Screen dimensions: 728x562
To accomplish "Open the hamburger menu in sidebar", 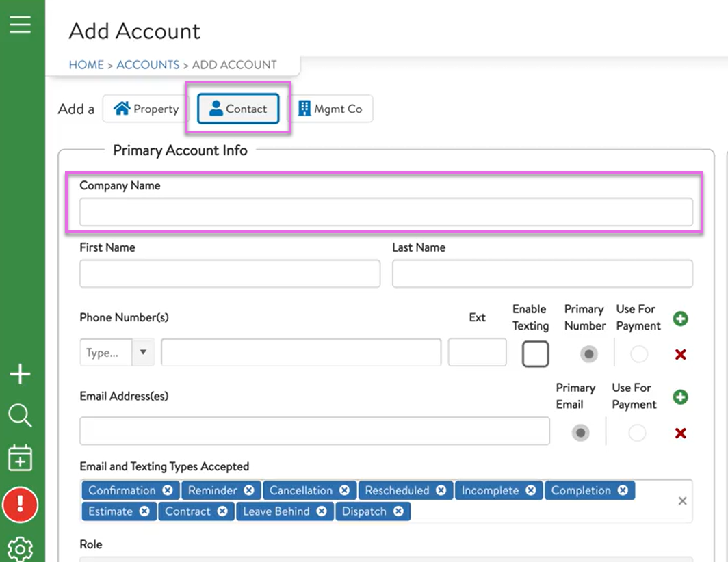I will tap(21, 25).
